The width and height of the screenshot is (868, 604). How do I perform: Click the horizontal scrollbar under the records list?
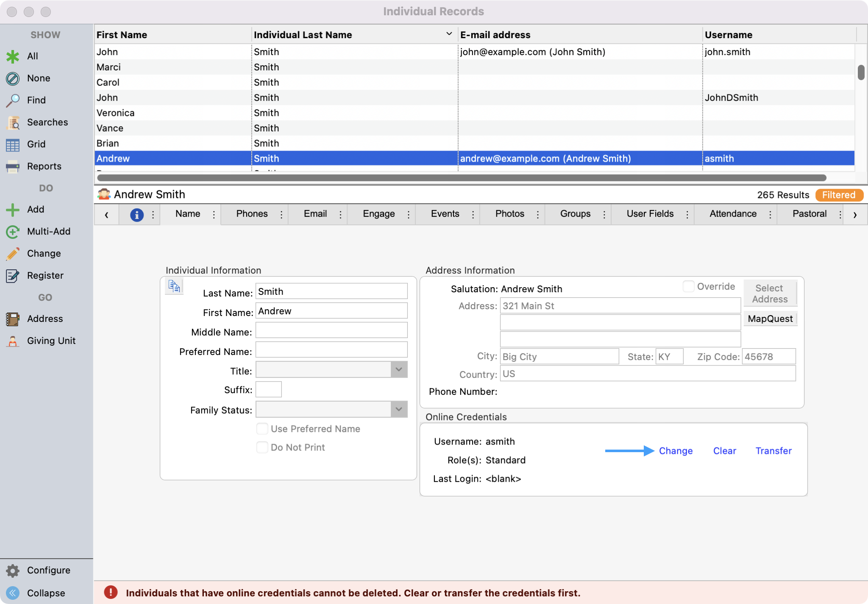point(461,178)
